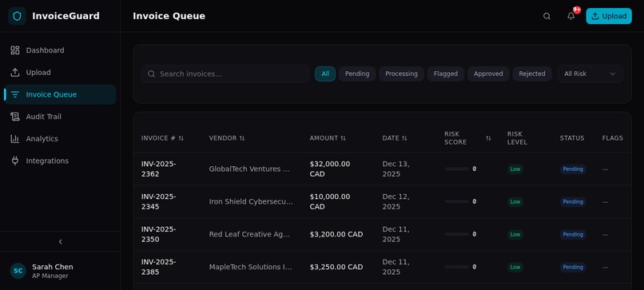Open invoice INV-2025-2345
This screenshot has width=644, height=290.
click(x=158, y=201)
